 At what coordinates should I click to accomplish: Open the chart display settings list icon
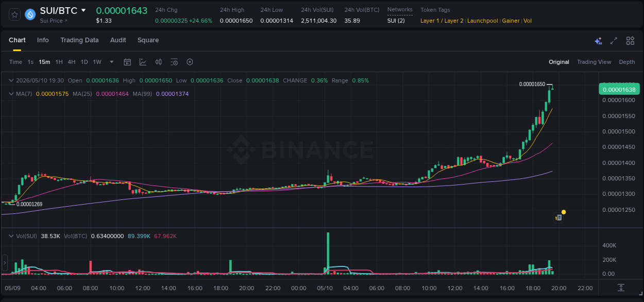(174, 62)
